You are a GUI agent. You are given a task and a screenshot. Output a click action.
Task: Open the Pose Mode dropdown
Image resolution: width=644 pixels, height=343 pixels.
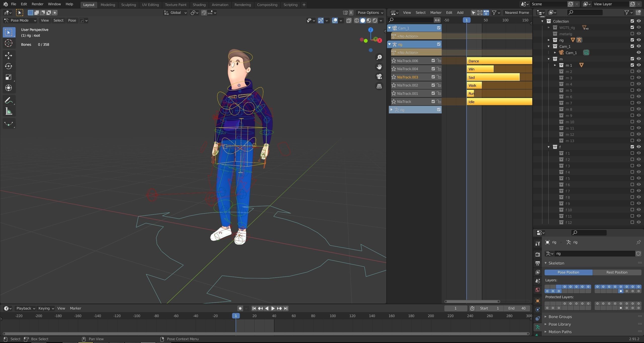20,20
